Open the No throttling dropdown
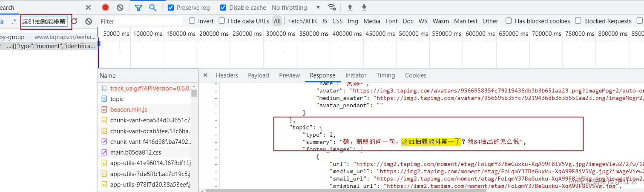This screenshot has height=192, width=644. [x=296, y=7]
